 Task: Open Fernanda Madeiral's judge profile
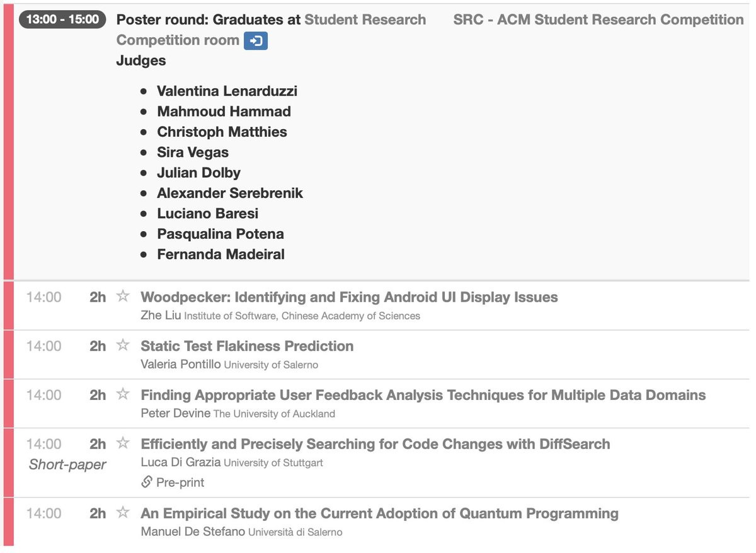(x=220, y=254)
